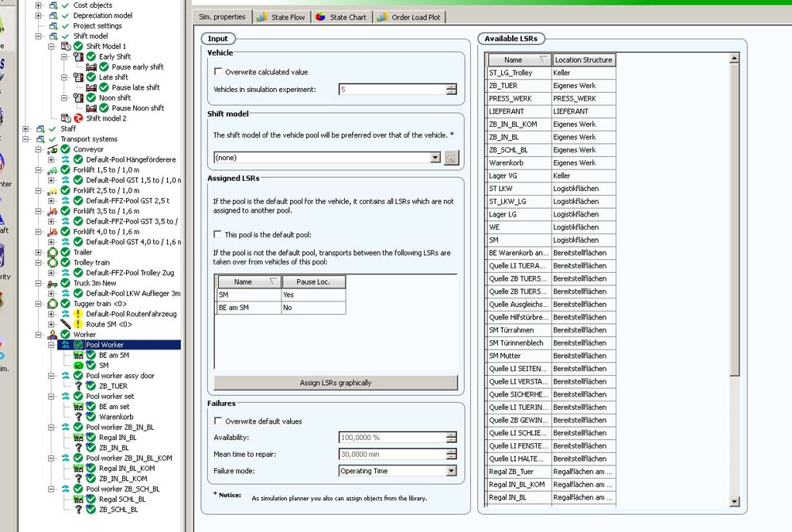Screen dimensions: 792x532
Task: Click the green icon beside SM tree item
Action: [x=78, y=366]
